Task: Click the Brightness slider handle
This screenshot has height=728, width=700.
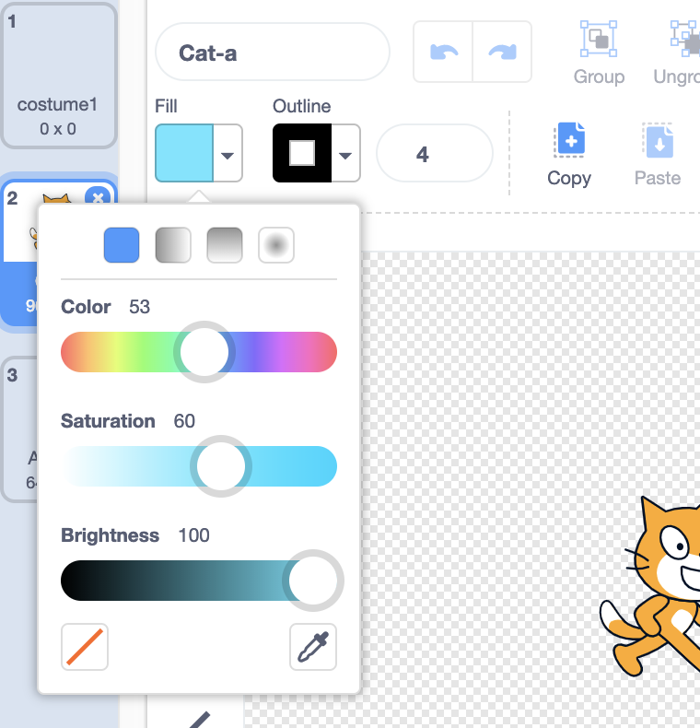Action: (x=313, y=581)
